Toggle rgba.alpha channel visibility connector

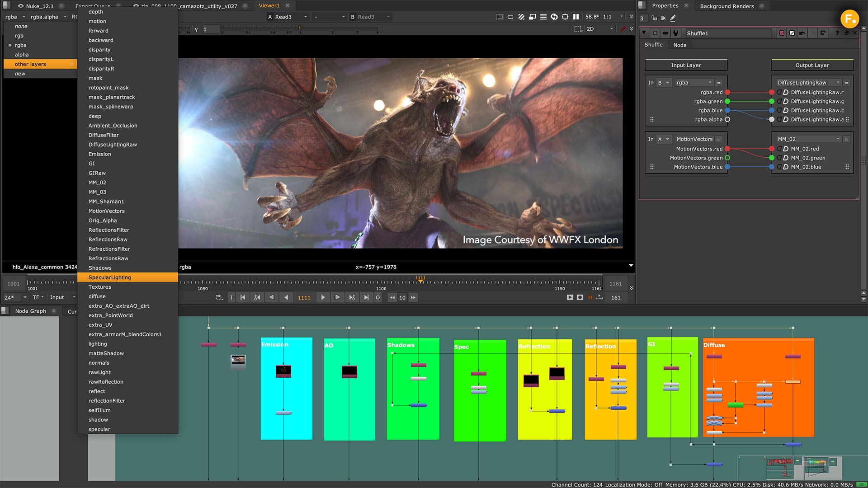(728, 119)
